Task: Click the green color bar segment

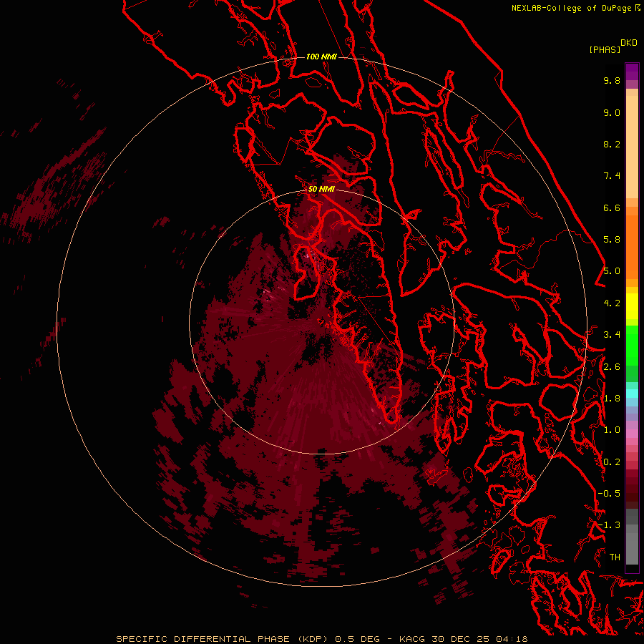Action: pyautogui.click(x=632, y=346)
